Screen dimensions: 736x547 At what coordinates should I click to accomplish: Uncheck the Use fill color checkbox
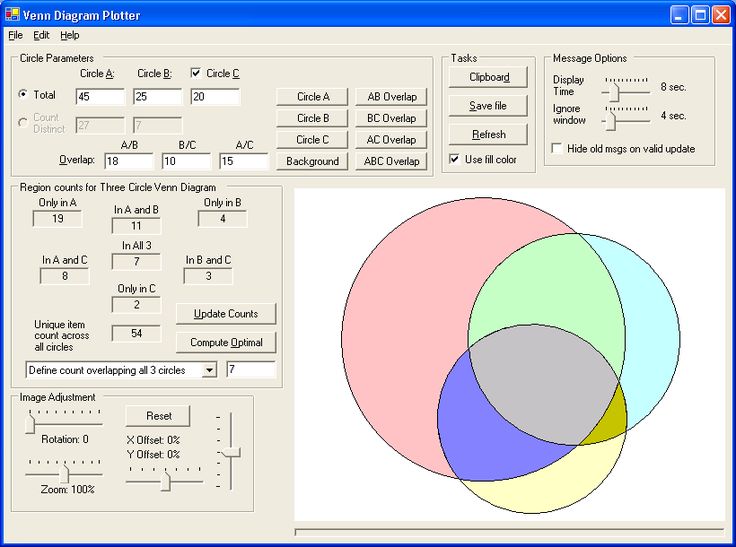tap(454, 159)
